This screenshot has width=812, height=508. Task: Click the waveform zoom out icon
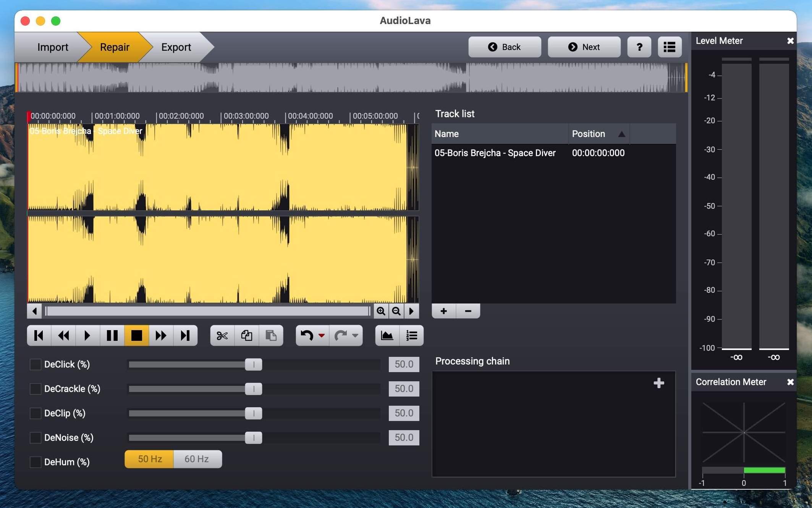tap(396, 311)
